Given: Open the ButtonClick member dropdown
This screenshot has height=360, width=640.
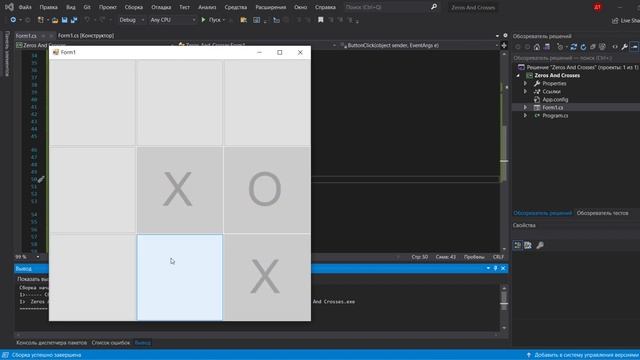Looking at the screenshot, I should (x=497, y=45).
